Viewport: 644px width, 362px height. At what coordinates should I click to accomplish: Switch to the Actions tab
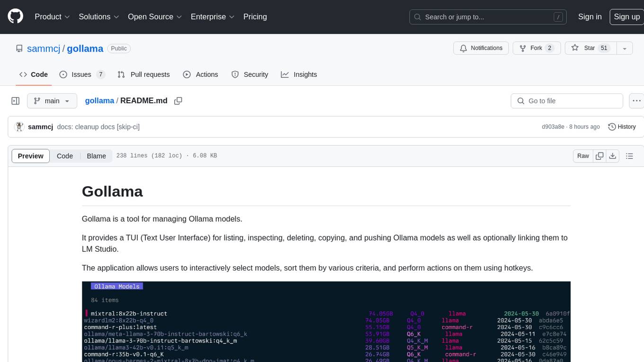[x=200, y=74]
